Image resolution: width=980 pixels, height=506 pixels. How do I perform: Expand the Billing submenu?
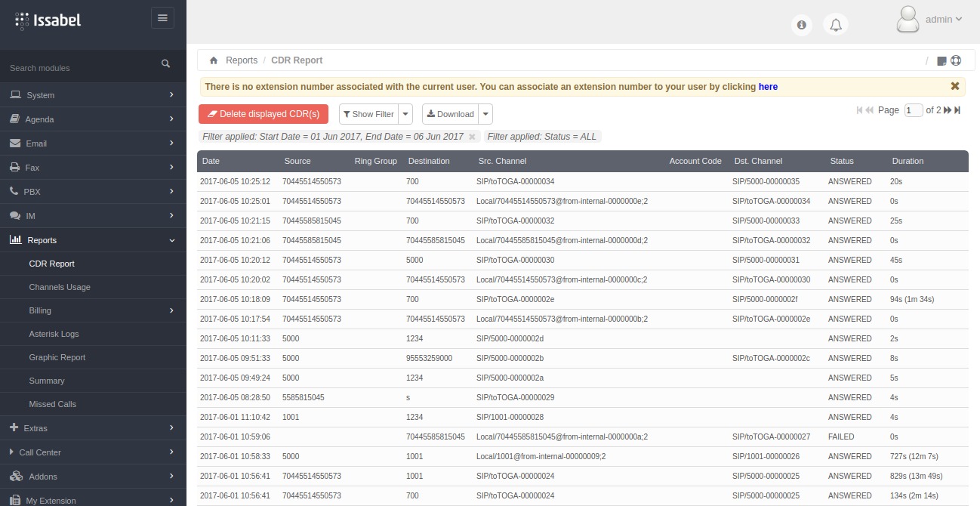pos(39,310)
